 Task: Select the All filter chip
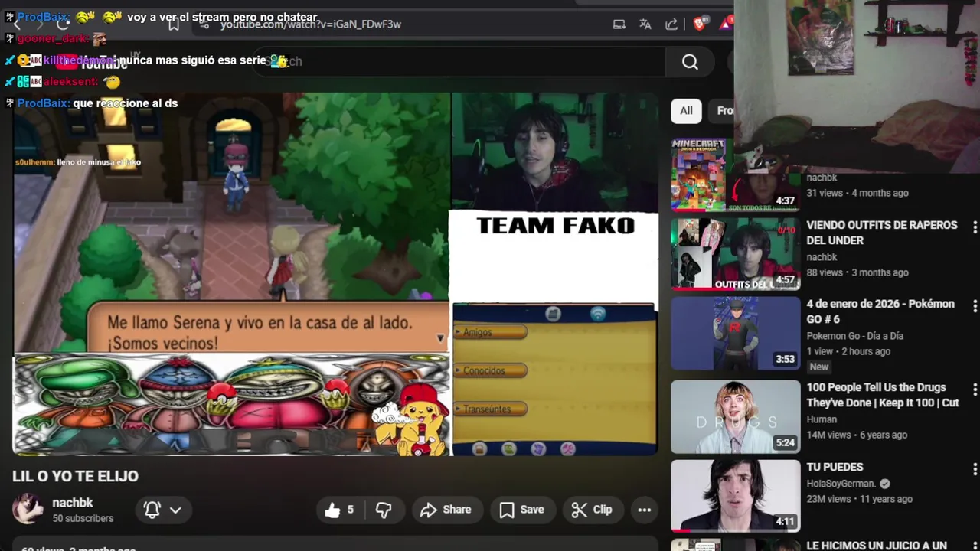coord(686,111)
